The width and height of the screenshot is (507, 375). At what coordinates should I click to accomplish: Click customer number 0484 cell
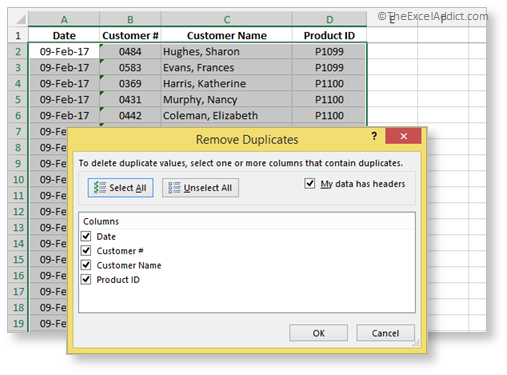[x=130, y=51]
